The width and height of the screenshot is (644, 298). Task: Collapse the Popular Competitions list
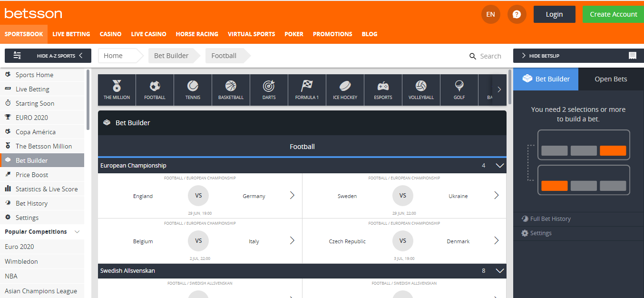click(77, 232)
